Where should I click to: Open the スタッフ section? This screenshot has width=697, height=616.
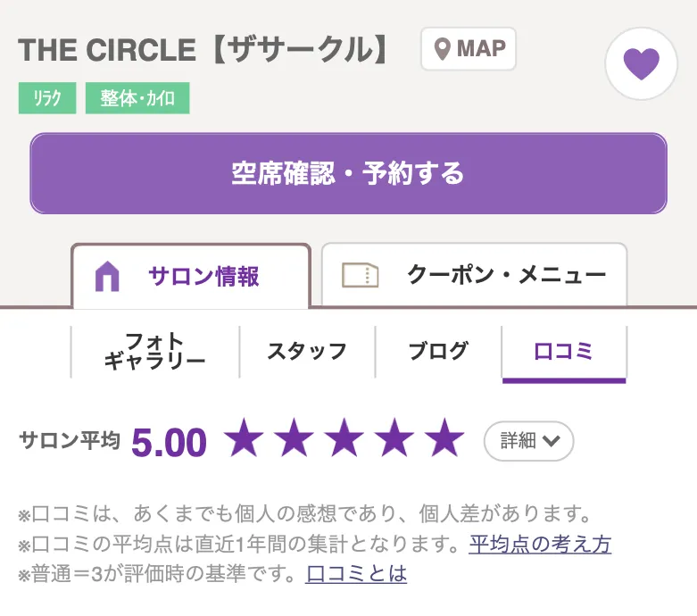coord(307,352)
